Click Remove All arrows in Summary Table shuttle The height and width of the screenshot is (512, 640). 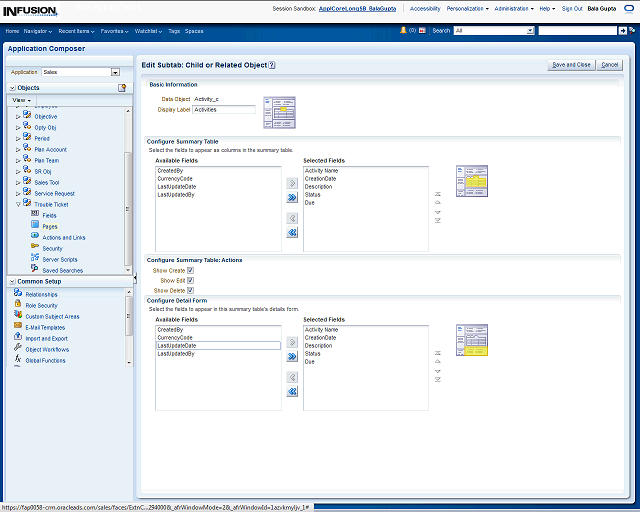tap(292, 233)
